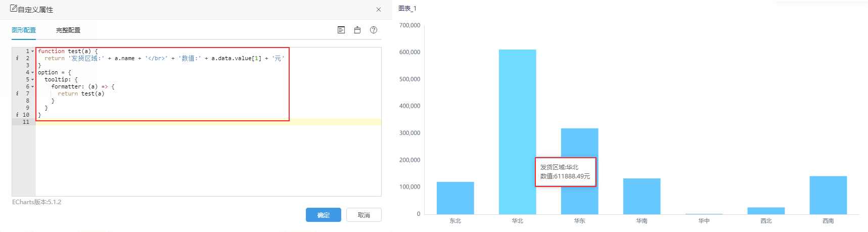Click the 100,000 y-axis label
This screenshot has height=232, width=868.
[409, 187]
